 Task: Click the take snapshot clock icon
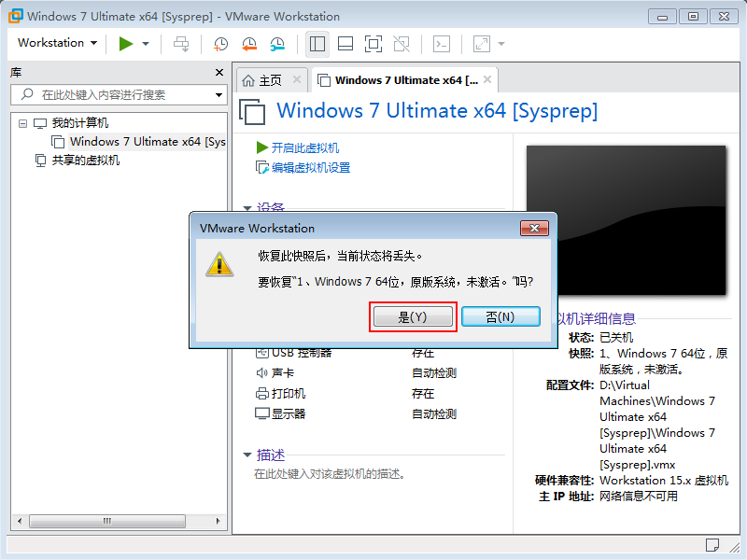point(220,44)
